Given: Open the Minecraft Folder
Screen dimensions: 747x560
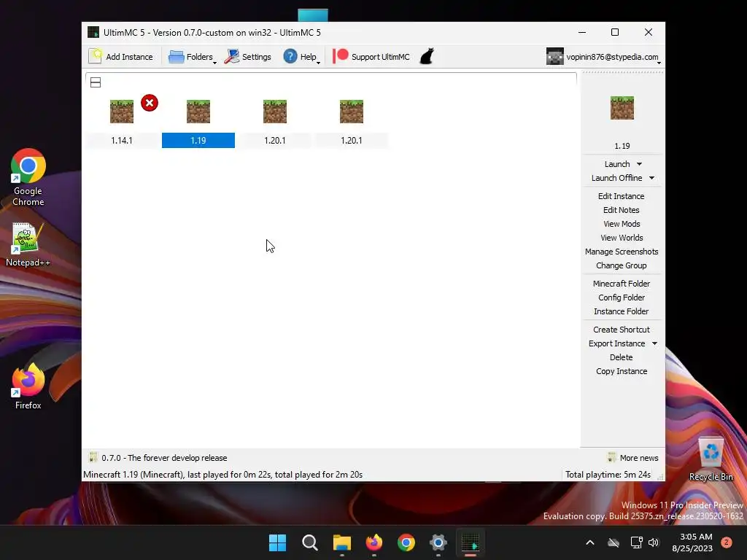Looking at the screenshot, I should (x=622, y=284).
